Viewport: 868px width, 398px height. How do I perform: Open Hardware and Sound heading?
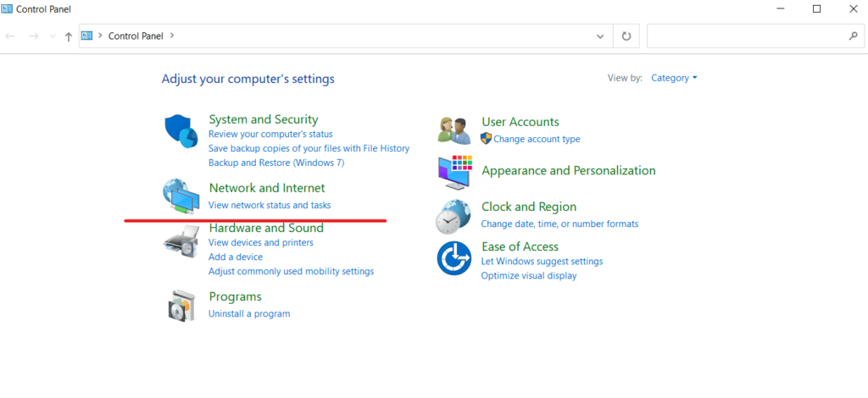pyautogui.click(x=265, y=228)
